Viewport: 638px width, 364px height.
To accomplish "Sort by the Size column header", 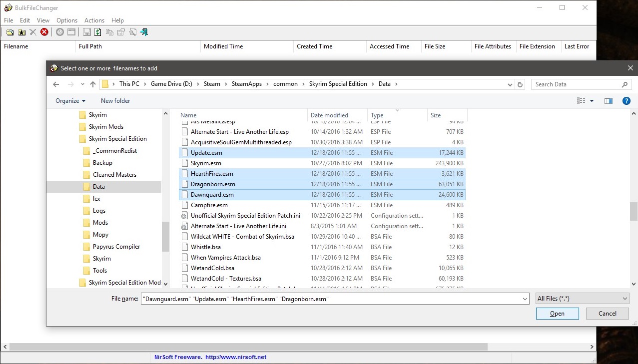I will click(447, 115).
